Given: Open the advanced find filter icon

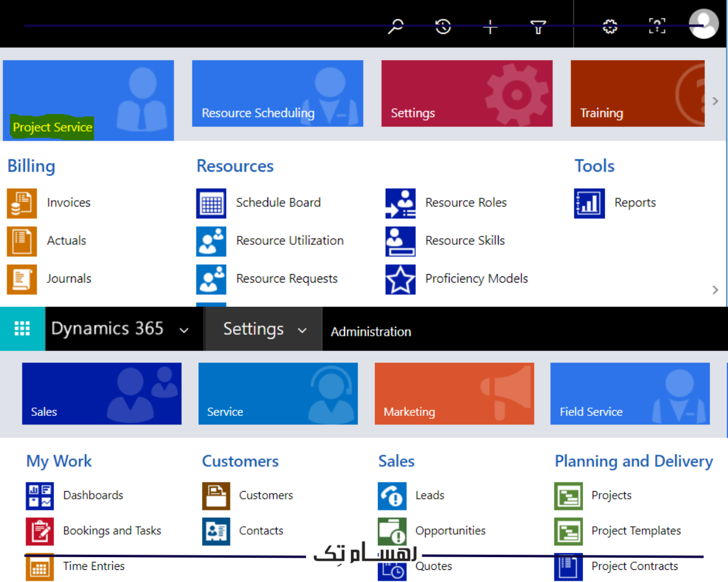Looking at the screenshot, I should click(538, 27).
